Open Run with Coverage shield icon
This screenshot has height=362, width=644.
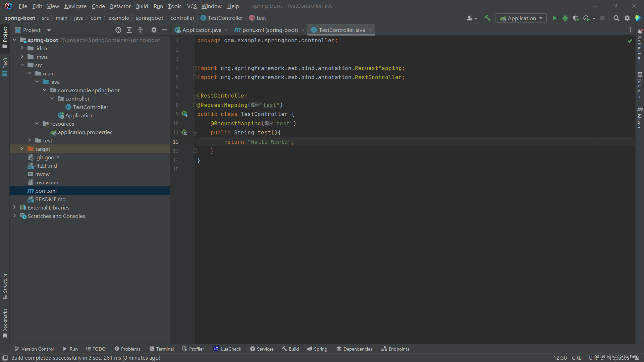coord(576,18)
